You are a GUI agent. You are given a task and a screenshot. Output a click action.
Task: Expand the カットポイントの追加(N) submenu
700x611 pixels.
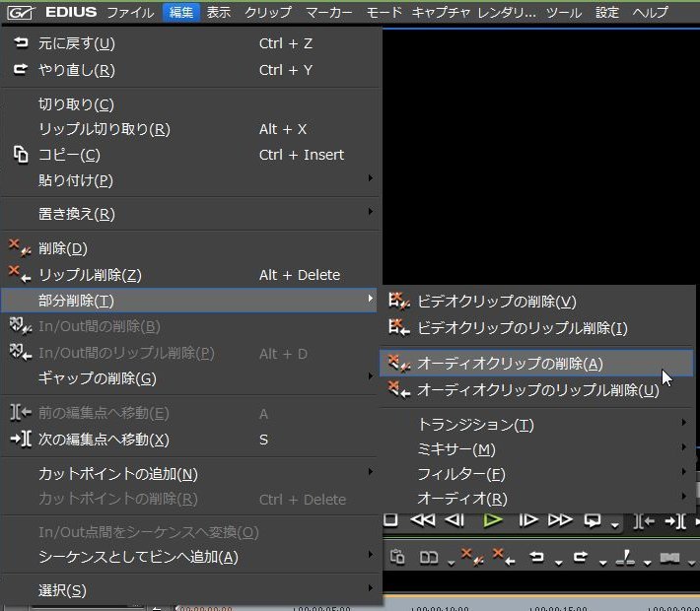191,474
